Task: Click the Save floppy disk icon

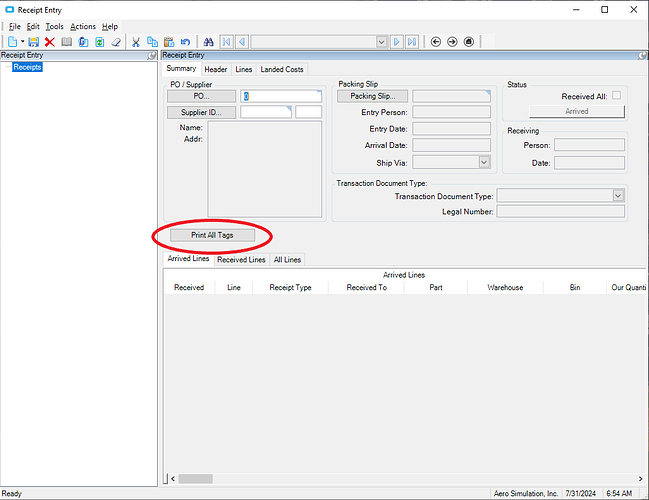Action: (34, 42)
